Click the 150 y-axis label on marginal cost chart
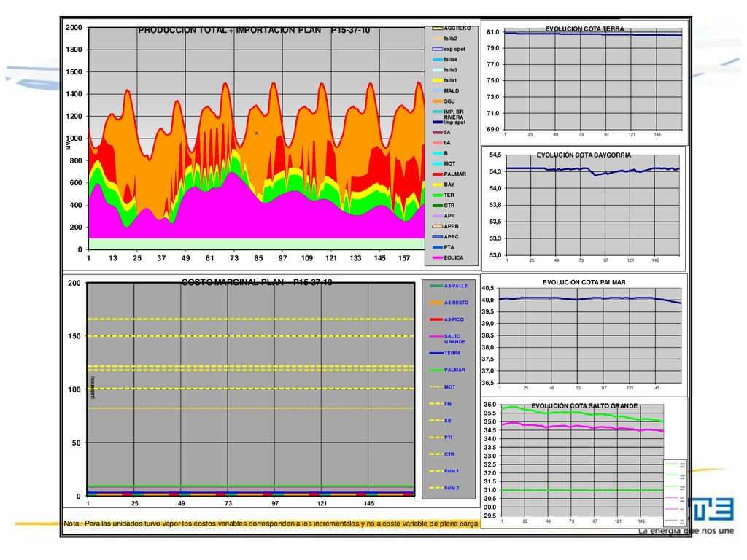This screenshot has width=747, height=560. coord(74,336)
